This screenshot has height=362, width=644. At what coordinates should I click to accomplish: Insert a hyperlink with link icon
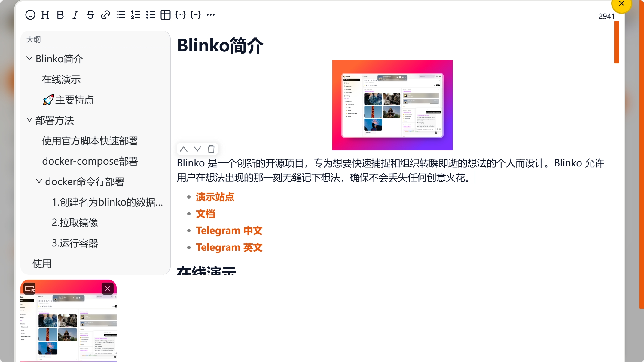point(105,15)
